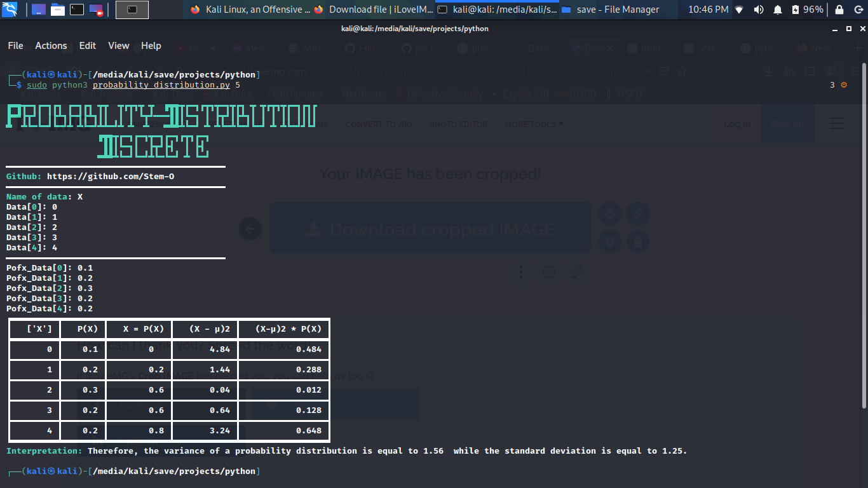Click the battery 96% indicator
Viewport: 868px width, 488px height.
[x=808, y=10]
